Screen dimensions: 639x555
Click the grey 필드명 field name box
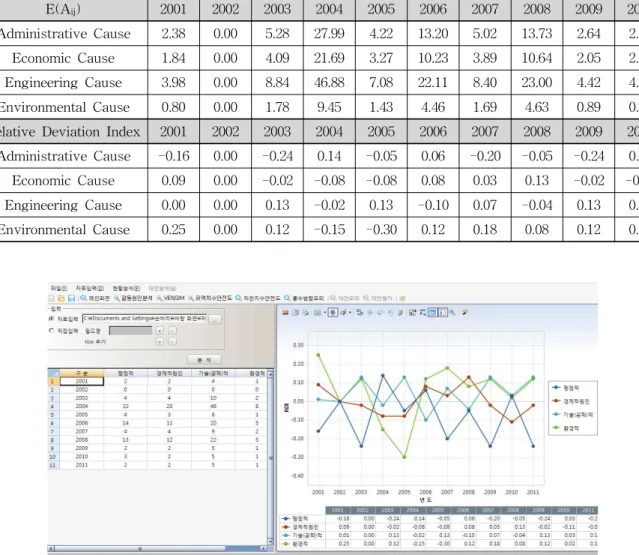pyautogui.click(x=130, y=330)
